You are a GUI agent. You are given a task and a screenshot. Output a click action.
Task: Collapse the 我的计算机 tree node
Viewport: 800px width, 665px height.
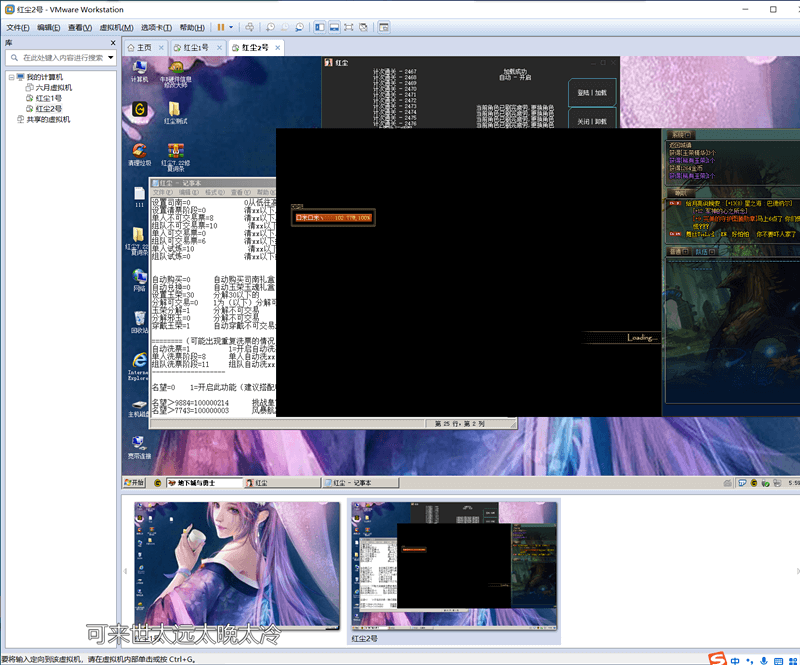pos(11,77)
